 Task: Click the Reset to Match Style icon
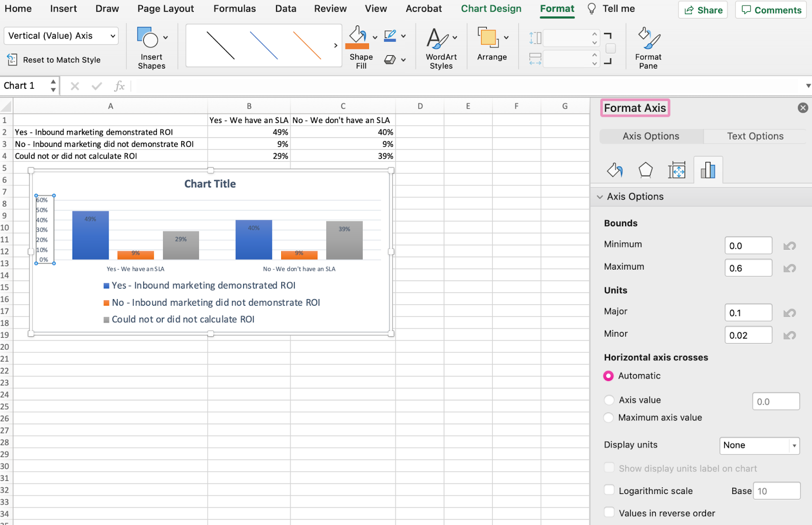[12, 59]
